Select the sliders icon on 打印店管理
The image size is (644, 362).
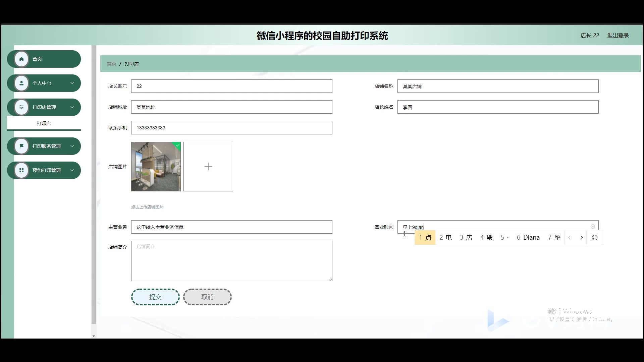pos(21,107)
